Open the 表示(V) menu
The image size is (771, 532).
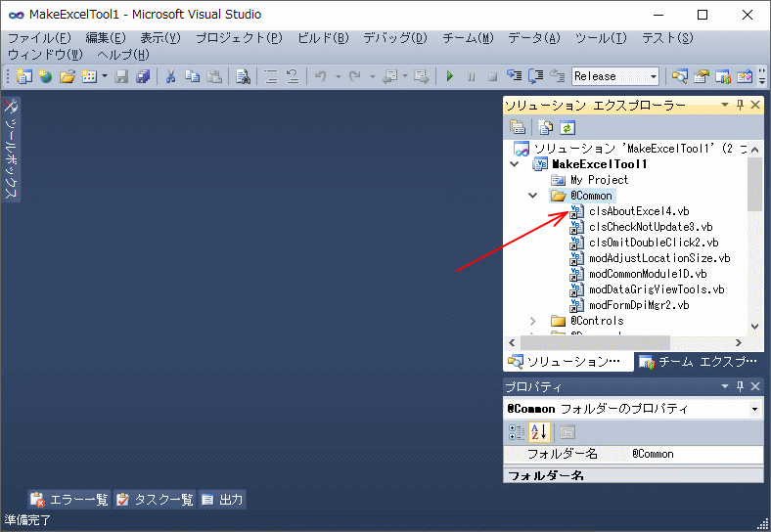pos(160,38)
